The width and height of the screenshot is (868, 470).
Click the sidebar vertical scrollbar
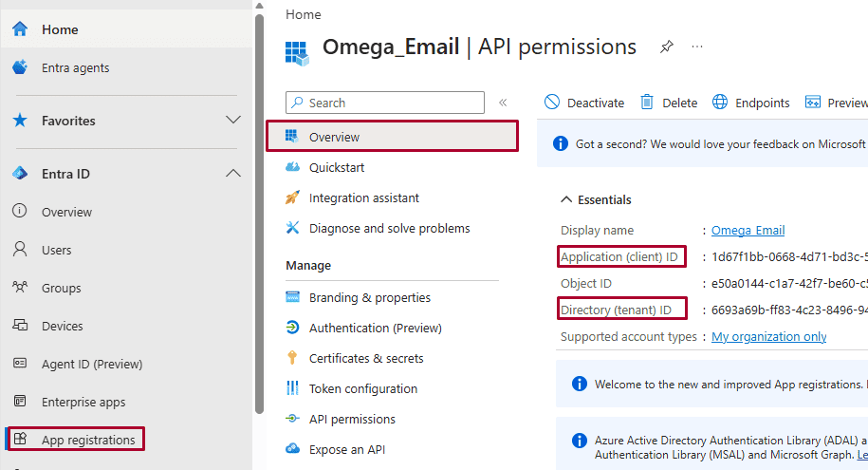point(259,214)
